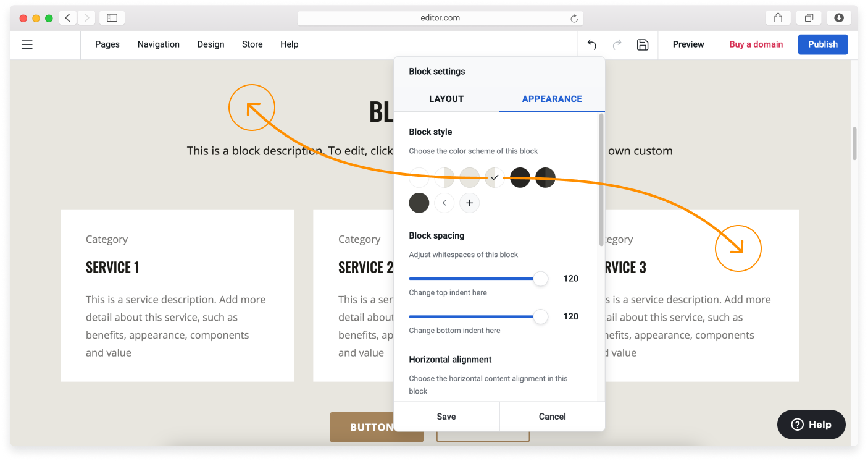This screenshot has height=461, width=868.
Task: Select the black and gray split style
Action: 545,177
